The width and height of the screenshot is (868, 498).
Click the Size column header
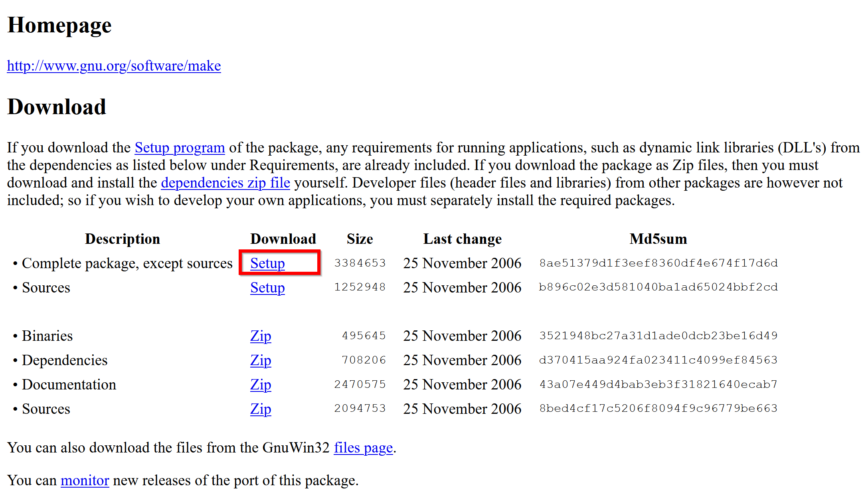point(360,239)
